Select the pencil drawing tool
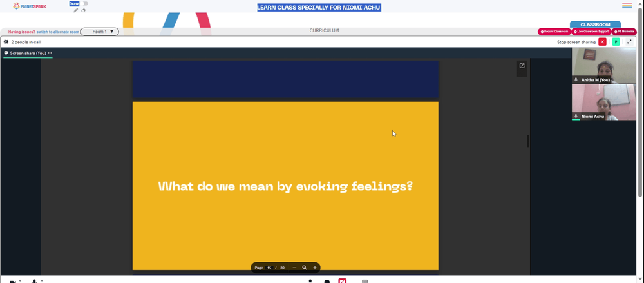 75,11
